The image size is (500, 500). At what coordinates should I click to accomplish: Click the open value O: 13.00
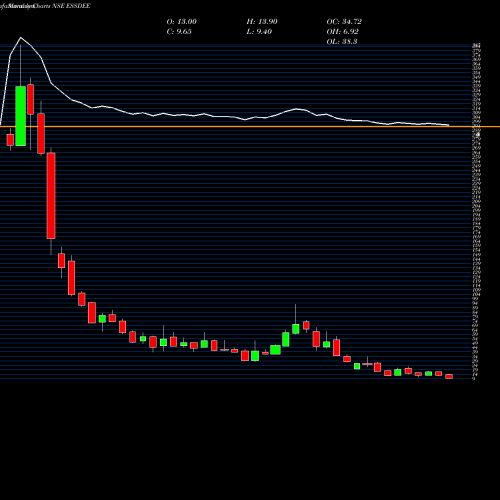tap(182, 22)
